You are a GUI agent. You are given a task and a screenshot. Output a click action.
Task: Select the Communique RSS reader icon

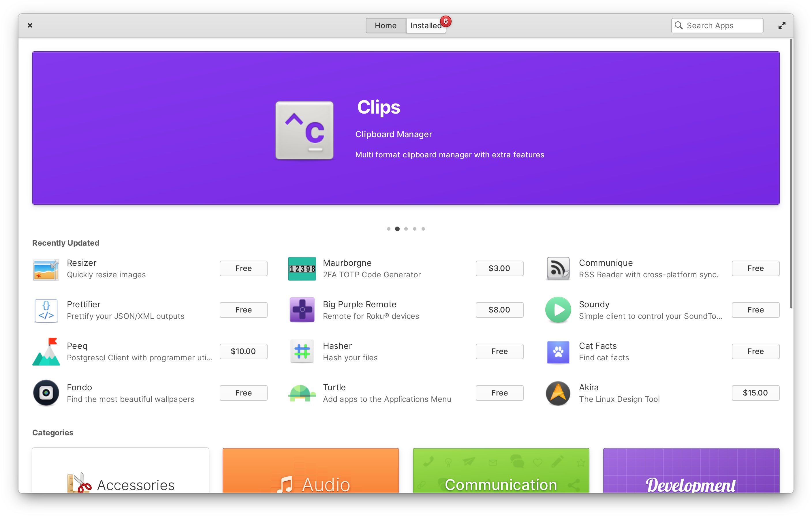click(x=558, y=269)
